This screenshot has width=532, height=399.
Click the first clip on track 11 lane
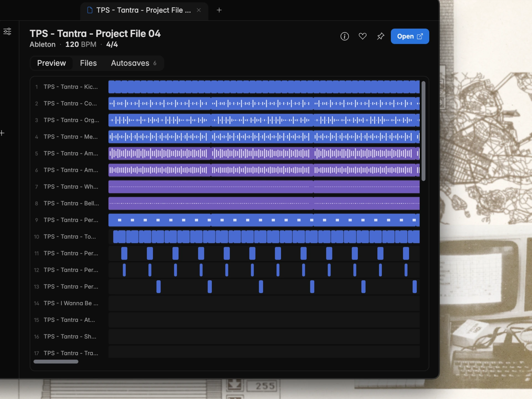(x=124, y=253)
